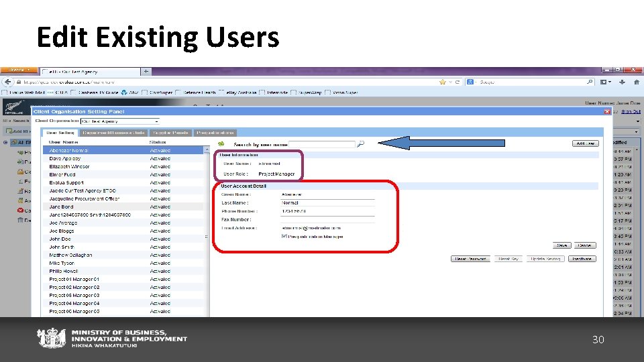Select Philip Howell in user list
This screenshot has height=362, width=644.
[123, 271]
